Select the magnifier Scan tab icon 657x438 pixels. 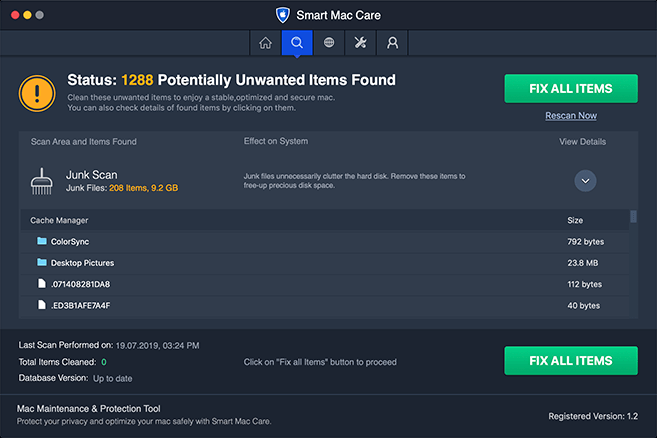(x=296, y=43)
